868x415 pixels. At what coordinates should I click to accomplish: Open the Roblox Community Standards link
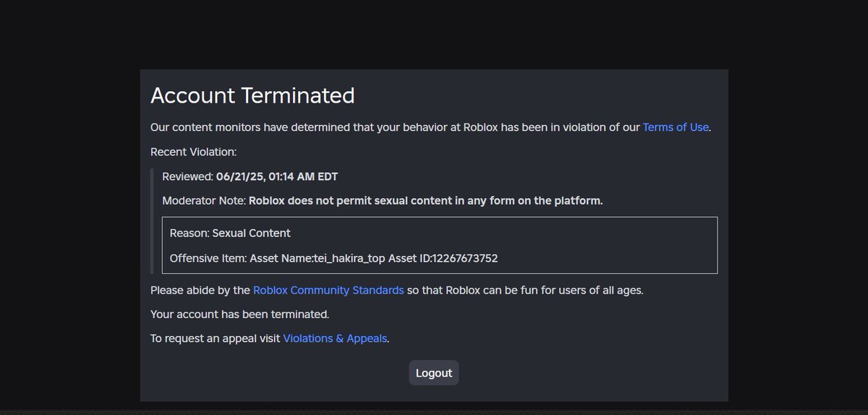coord(328,291)
